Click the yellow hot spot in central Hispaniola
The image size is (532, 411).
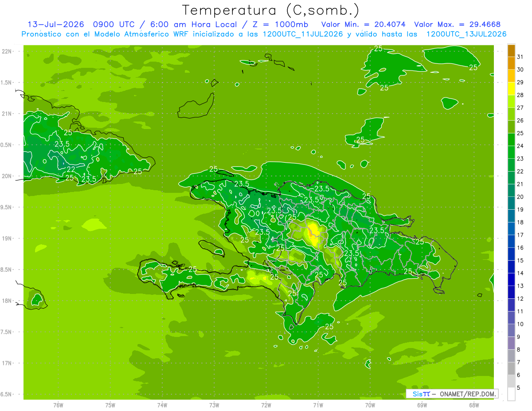tap(314, 233)
